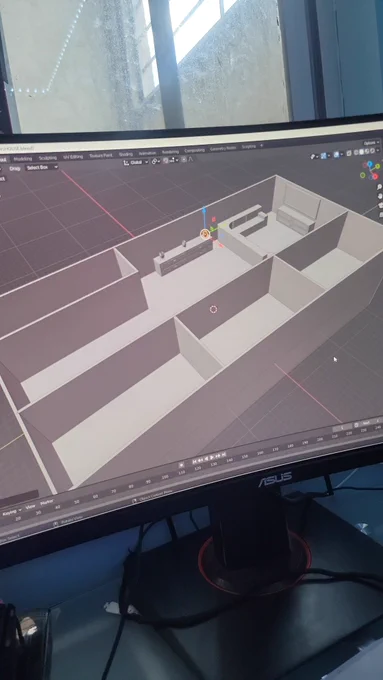Open the viewport shading options dropdown

[378, 150]
